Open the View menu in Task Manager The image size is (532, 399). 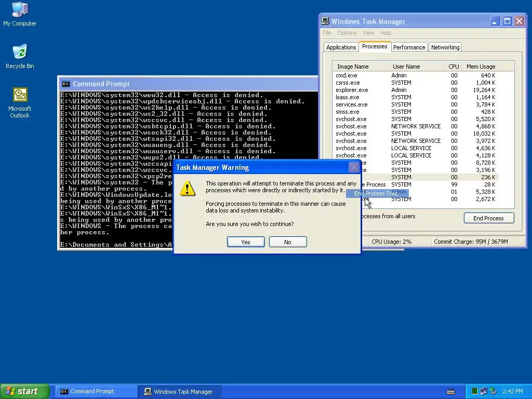pyautogui.click(x=368, y=33)
